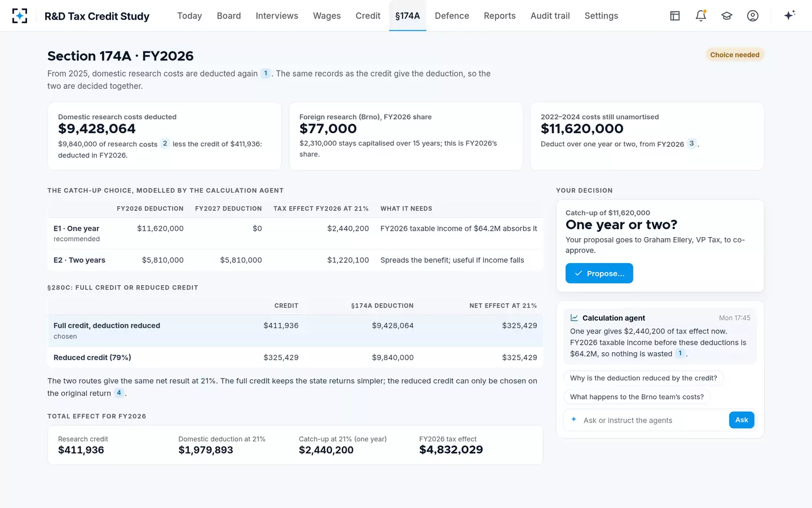Open the layout panel icon in header
Screen dimensions: 812x508
(675, 16)
